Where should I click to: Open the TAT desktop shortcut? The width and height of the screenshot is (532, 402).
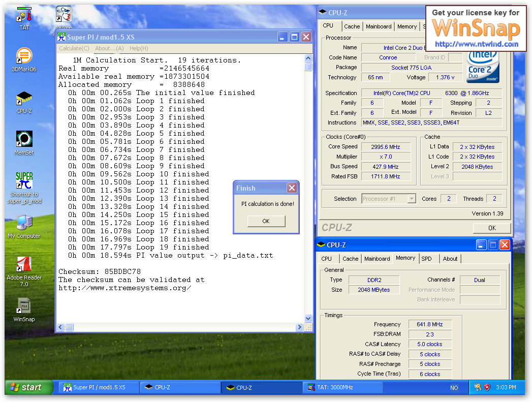[x=24, y=19]
